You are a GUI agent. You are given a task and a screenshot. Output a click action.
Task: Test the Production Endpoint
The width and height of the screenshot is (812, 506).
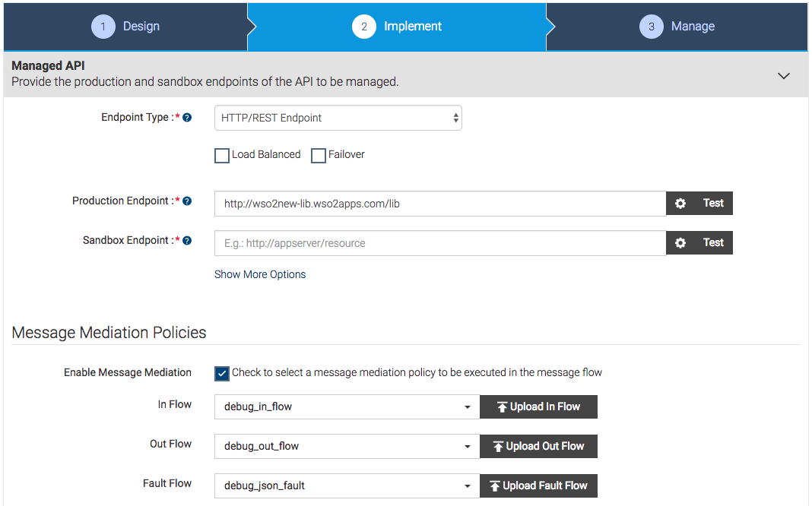tap(713, 203)
